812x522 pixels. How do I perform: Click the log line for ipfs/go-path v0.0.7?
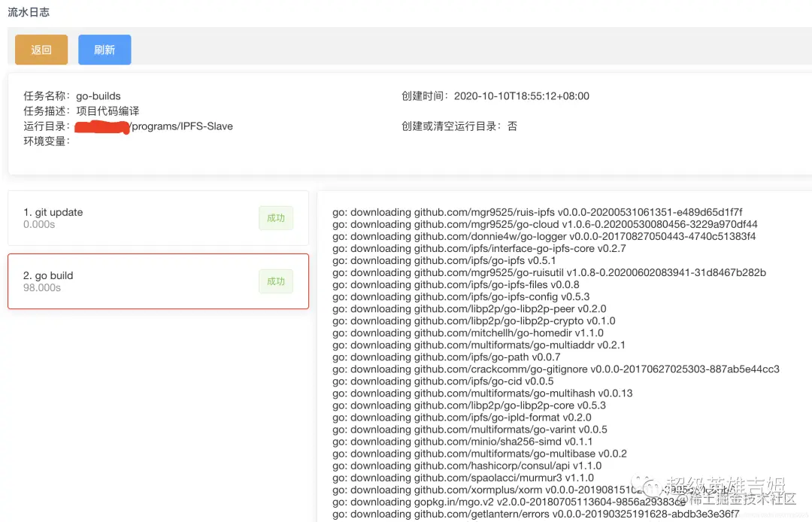click(447, 357)
